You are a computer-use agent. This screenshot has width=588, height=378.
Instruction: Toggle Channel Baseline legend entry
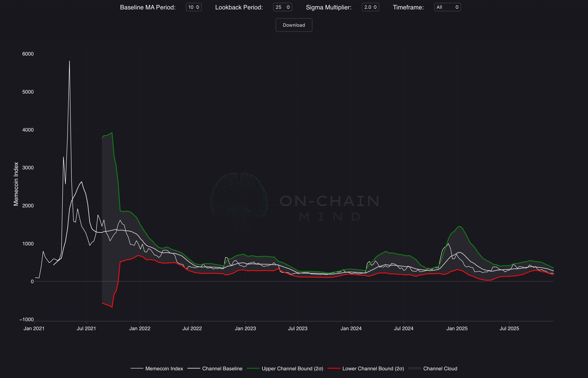(222, 368)
